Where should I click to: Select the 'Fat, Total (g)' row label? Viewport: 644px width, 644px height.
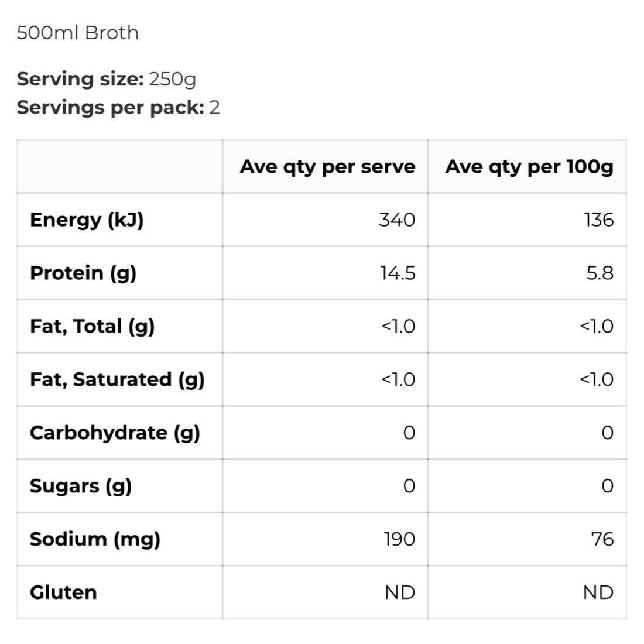click(93, 327)
